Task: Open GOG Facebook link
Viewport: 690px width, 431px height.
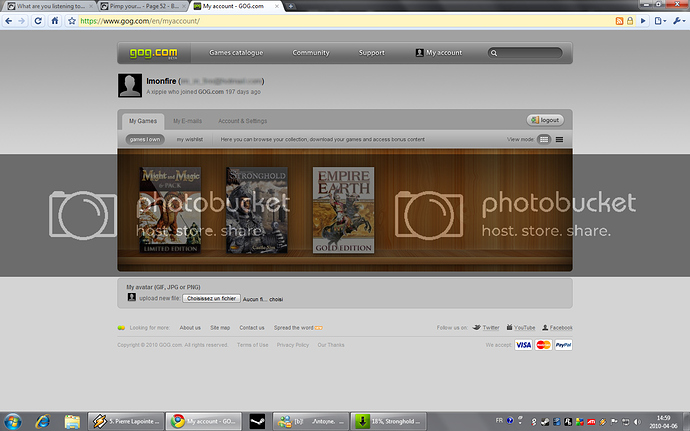Action: [x=557, y=328]
